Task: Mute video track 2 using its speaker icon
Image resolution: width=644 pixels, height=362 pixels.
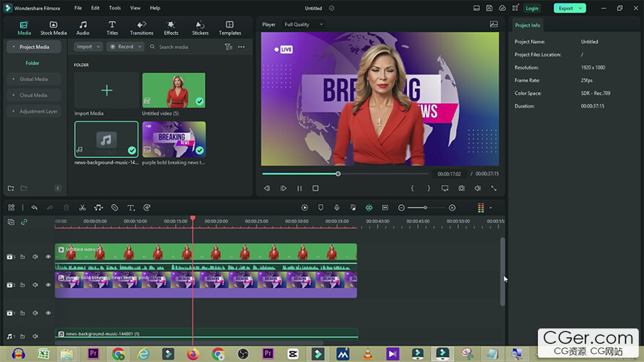Action: [x=35, y=285]
